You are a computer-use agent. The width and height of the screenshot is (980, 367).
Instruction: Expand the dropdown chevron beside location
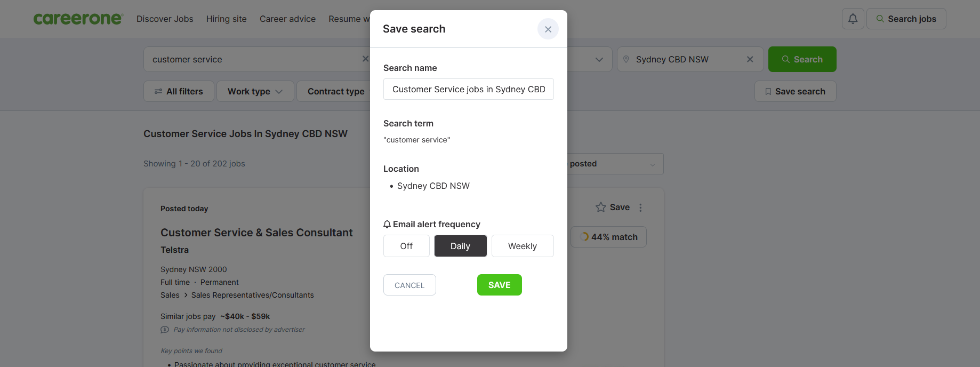click(x=599, y=59)
